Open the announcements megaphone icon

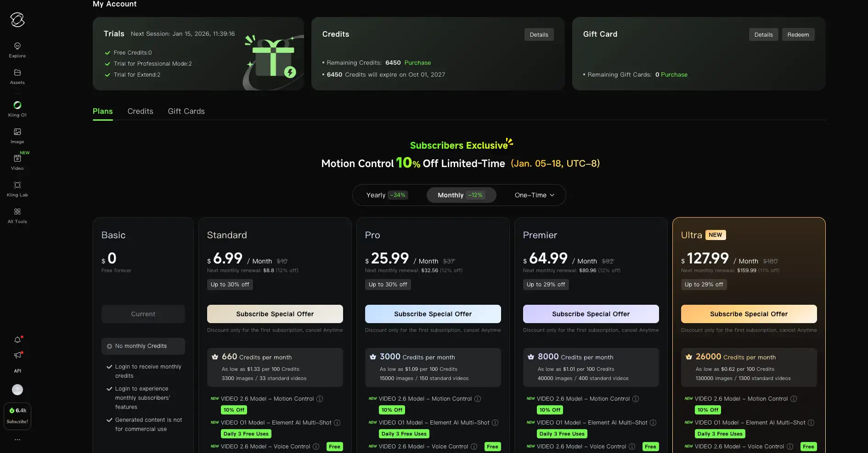click(x=17, y=355)
